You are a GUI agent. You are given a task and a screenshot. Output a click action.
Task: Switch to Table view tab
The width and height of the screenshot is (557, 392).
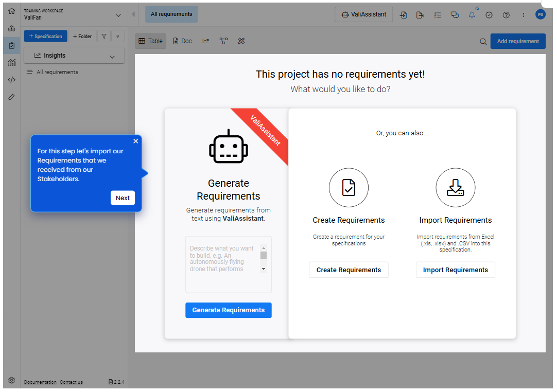click(151, 41)
